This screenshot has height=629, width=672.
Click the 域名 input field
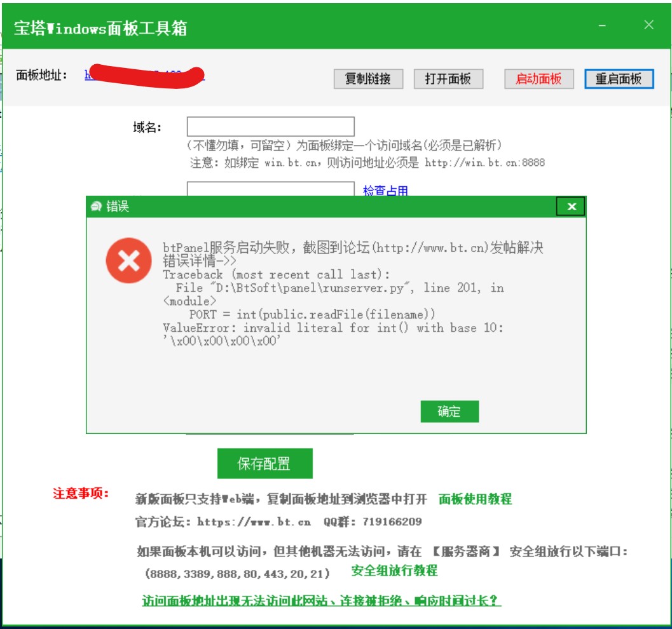click(x=270, y=126)
